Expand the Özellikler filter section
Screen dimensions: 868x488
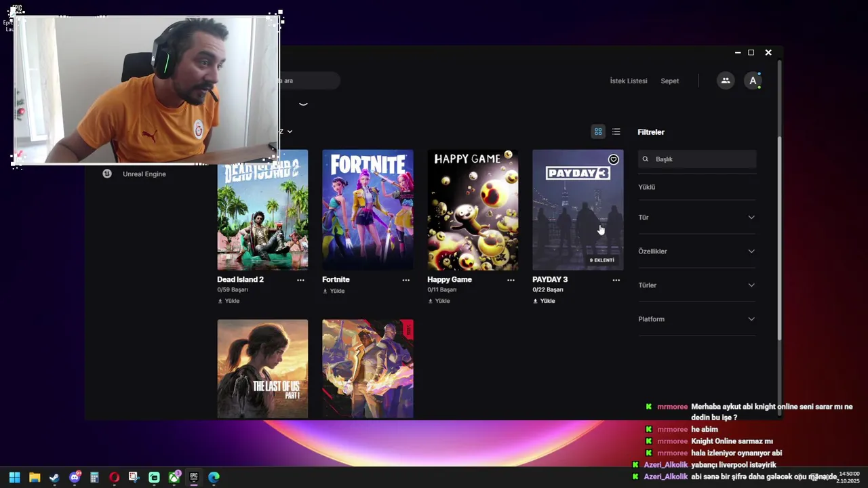pyautogui.click(x=696, y=251)
